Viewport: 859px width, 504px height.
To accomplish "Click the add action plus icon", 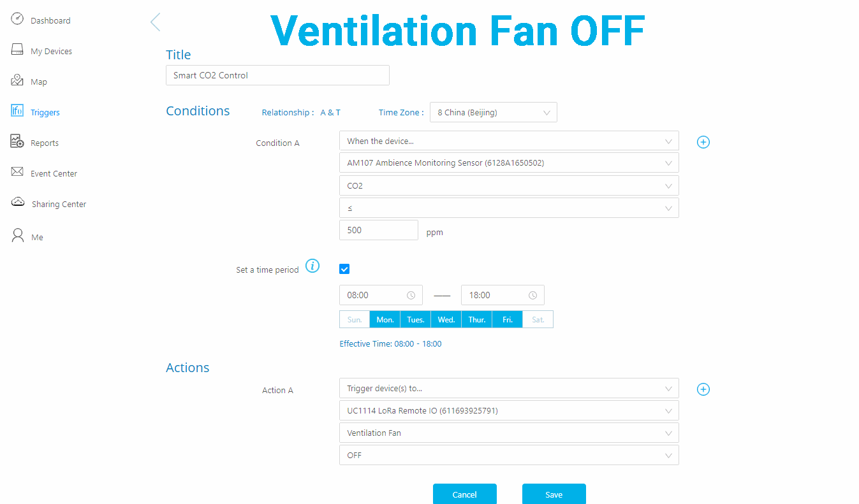I will pos(703,389).
